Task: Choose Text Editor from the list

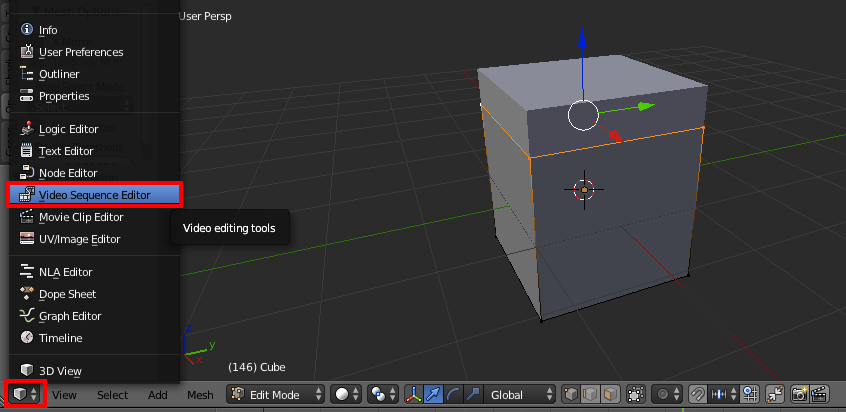Action: click(94, 152)
